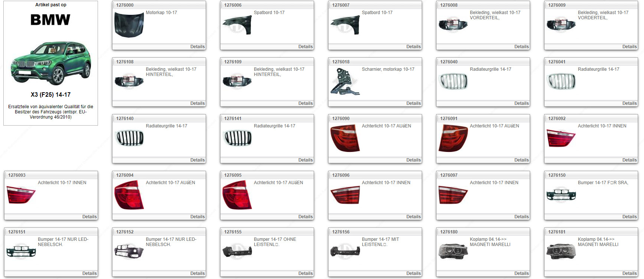644x279 pixels.
Task: Click the part number 1276097 header
Action: tap(449, 175)
